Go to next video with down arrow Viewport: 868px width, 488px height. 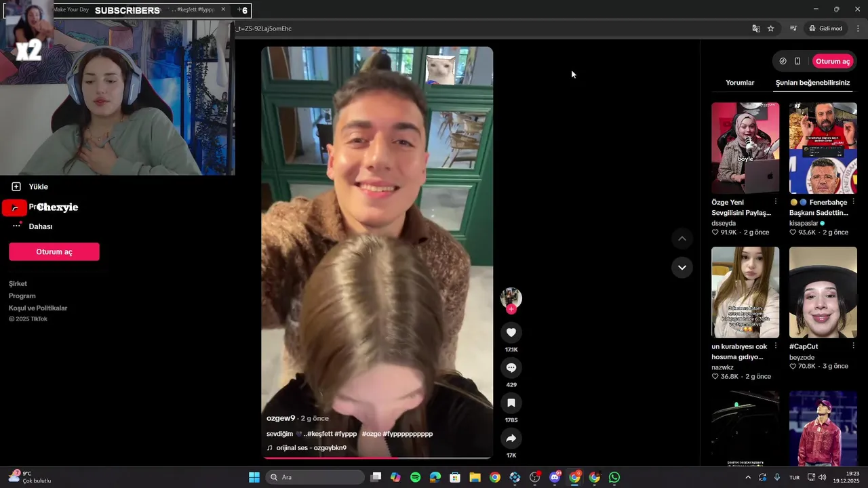(682, 267)
